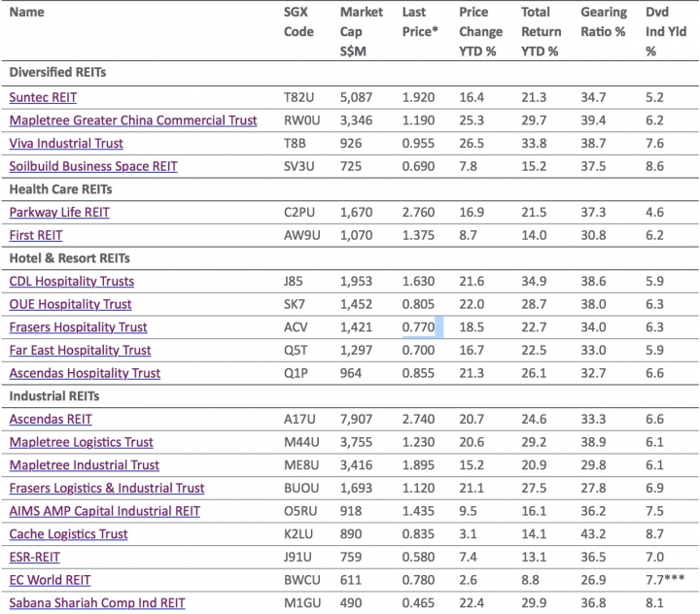Click SGX code T82U

(x=298, y=97)
